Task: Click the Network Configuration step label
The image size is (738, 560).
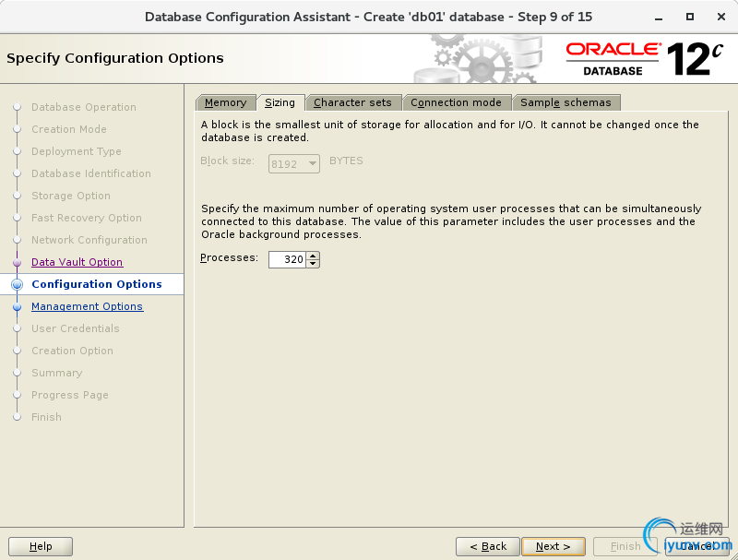Action: 89,240
